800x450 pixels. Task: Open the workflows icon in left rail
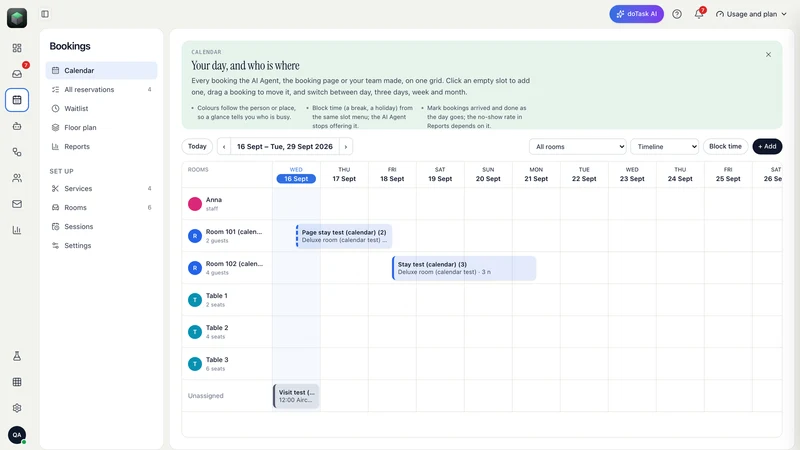(17, 152)
